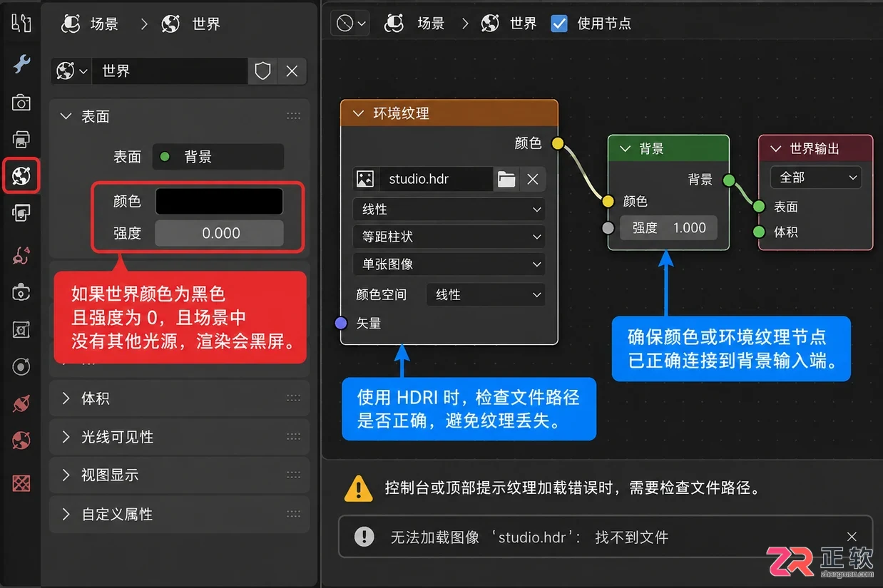The width and height of the screenshot is (883, 588).
Task: Click the purple 矢量 input socket
Action: [x=341, y=324]
